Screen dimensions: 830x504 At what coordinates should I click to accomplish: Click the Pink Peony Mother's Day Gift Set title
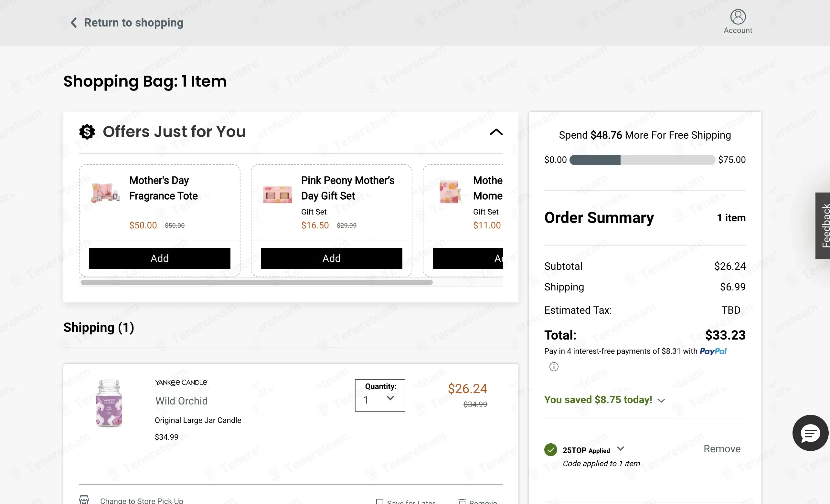[x=348, y=188]
